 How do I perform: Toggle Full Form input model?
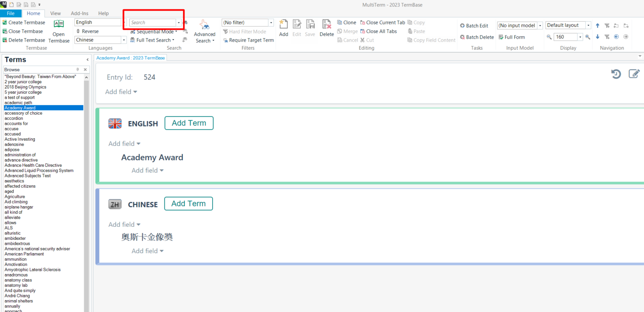click(x=511, y=37)
